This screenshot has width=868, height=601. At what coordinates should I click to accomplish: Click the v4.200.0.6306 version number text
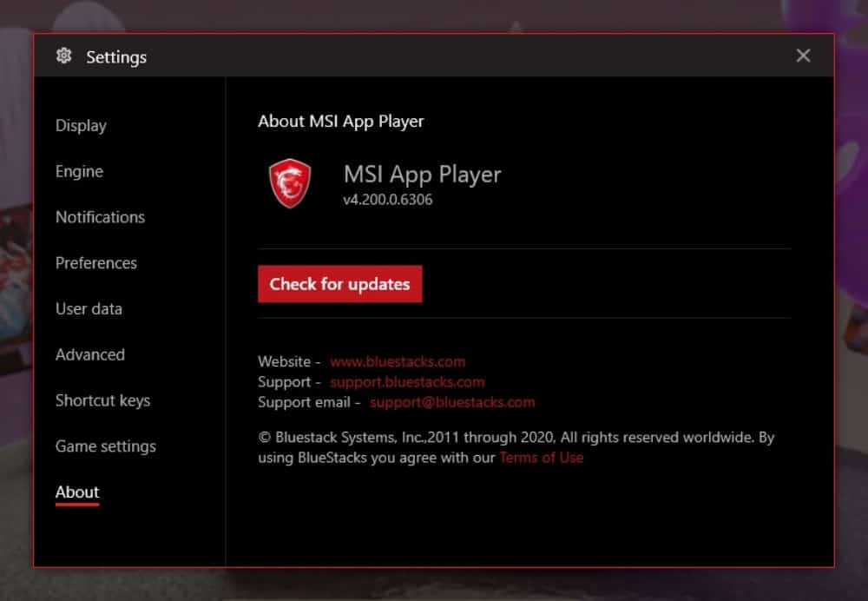[x=387, y=200]
